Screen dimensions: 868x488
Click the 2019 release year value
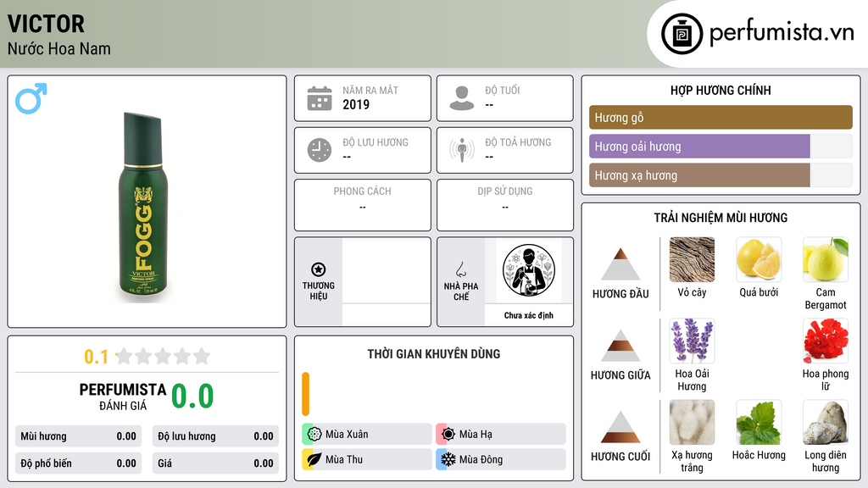(356, 104)
